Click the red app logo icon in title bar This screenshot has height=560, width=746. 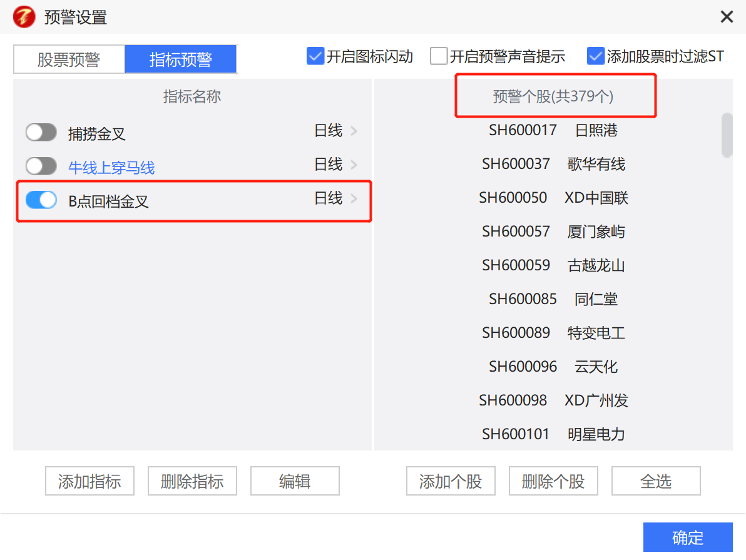coord(24,17)
